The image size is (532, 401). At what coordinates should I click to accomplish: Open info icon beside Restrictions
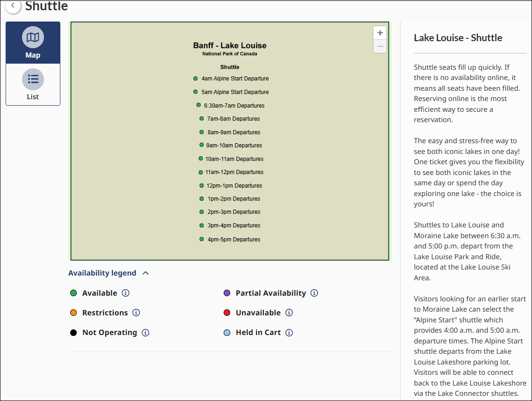pos(136,313)
